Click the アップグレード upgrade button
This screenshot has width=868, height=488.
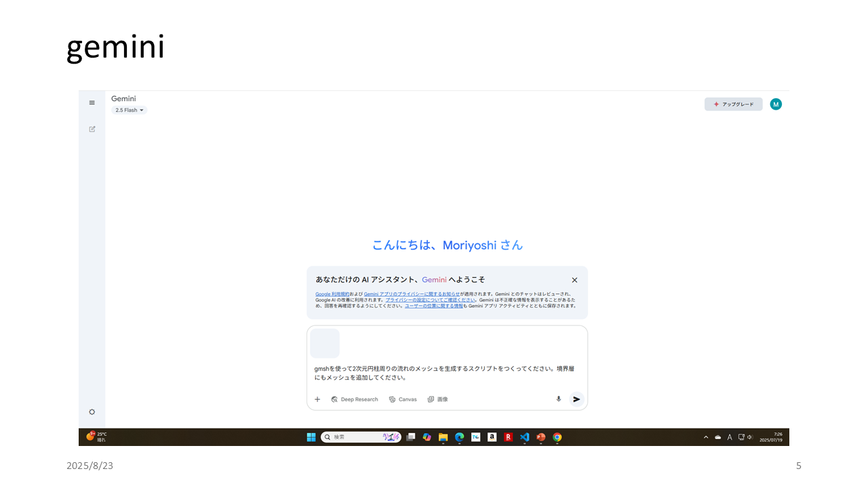tap(734, 104)
